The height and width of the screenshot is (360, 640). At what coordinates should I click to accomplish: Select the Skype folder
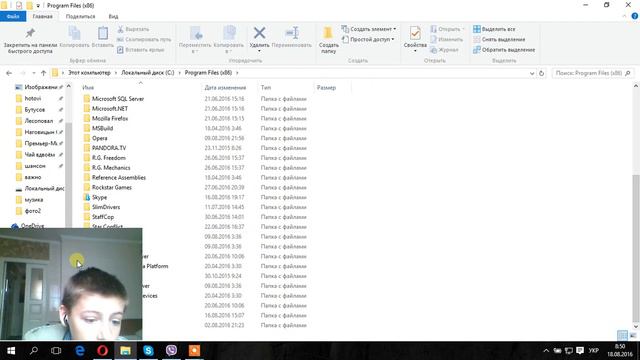[99, 197]
